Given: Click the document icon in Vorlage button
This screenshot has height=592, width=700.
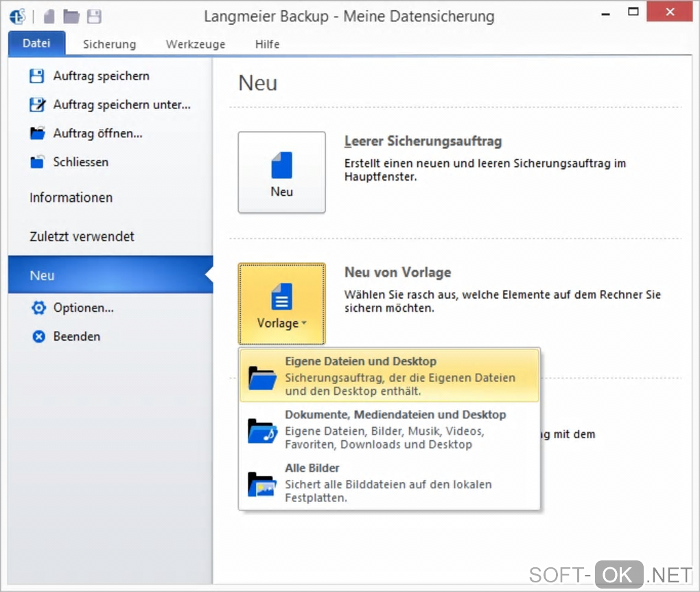Looking at the screenshot, I should pyautogui.click(x=281, y=296).
